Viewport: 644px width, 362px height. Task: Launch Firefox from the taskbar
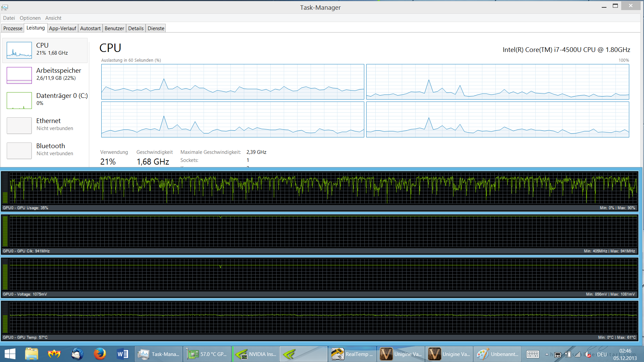[100, 354]
